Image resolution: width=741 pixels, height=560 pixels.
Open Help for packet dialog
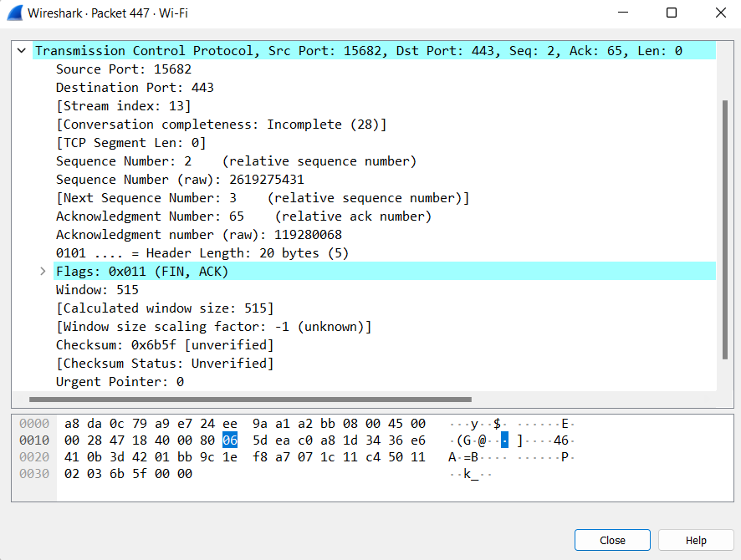tap(696, 540)
